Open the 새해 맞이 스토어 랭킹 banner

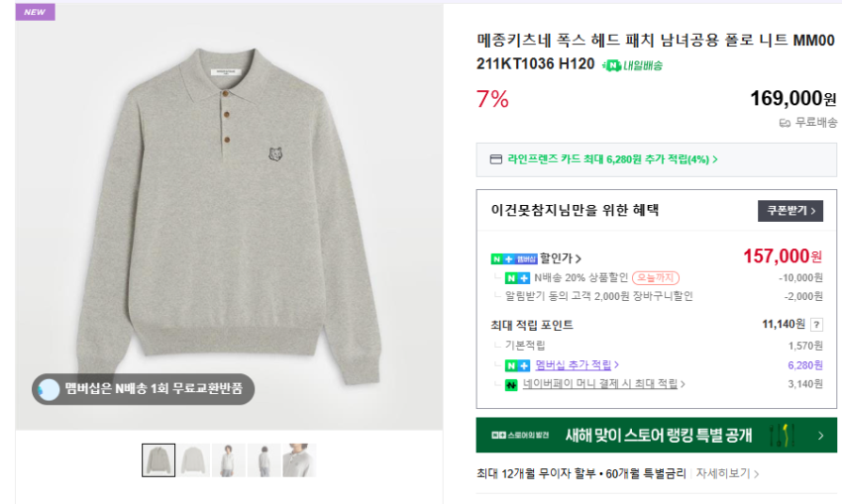pos(656,435)
